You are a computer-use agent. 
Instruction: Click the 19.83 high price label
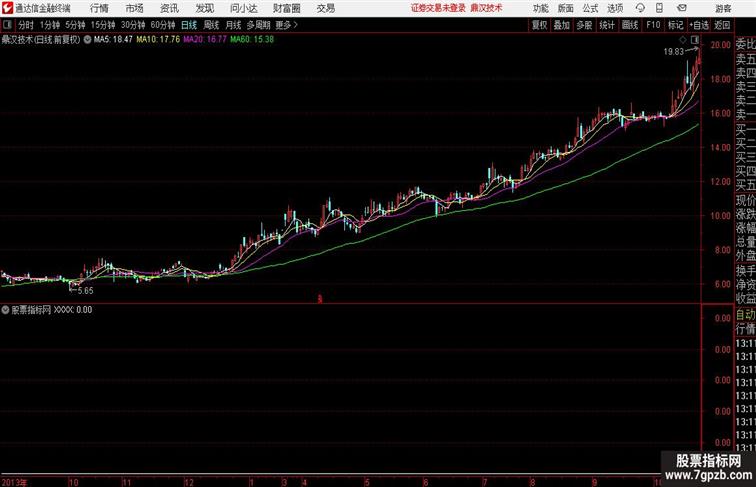click(674, 52)
